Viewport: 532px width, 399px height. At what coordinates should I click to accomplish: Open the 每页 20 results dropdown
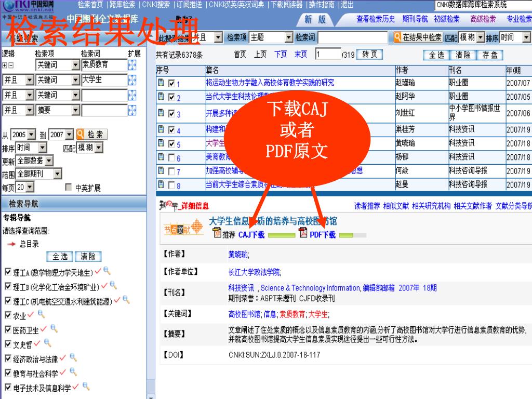pos(30,187)
